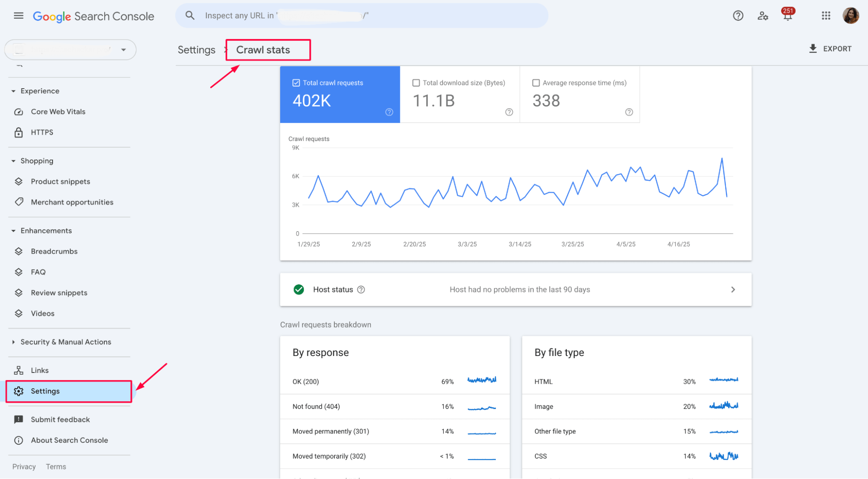Open the property selector dropdown

click(70, 50)
